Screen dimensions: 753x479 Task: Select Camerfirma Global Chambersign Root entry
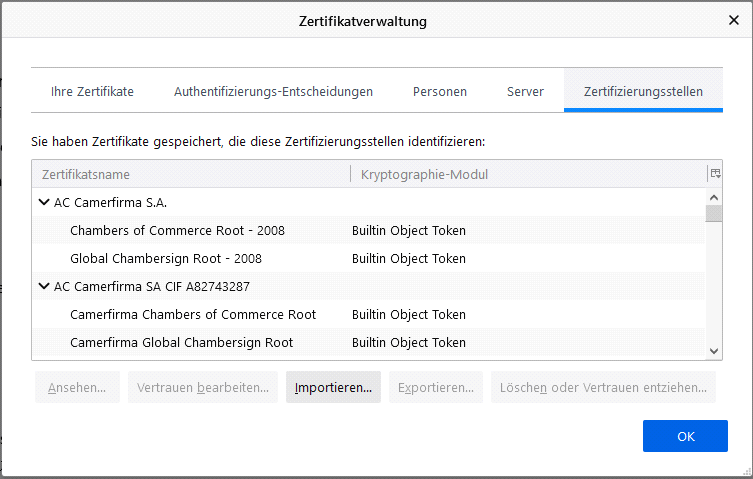pos(181,342)
